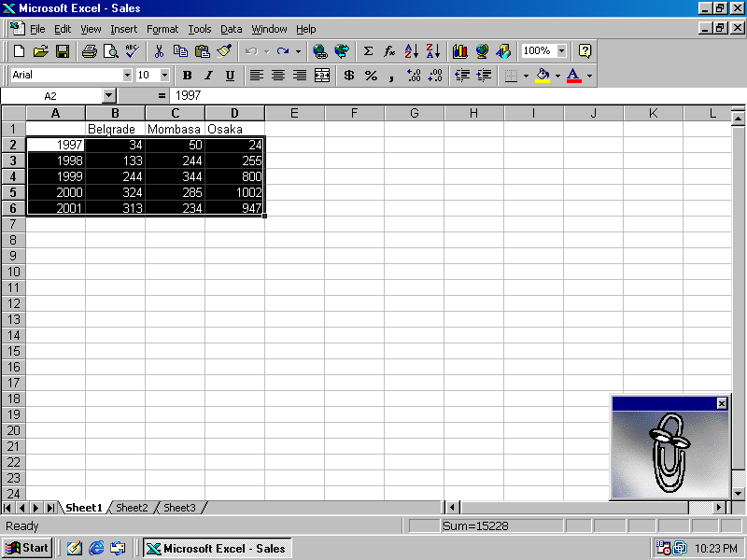Image resolution: width=747 pixels, height=560 pixels.
Task: Apply Currency Style dollar icon
Action: 349,76
